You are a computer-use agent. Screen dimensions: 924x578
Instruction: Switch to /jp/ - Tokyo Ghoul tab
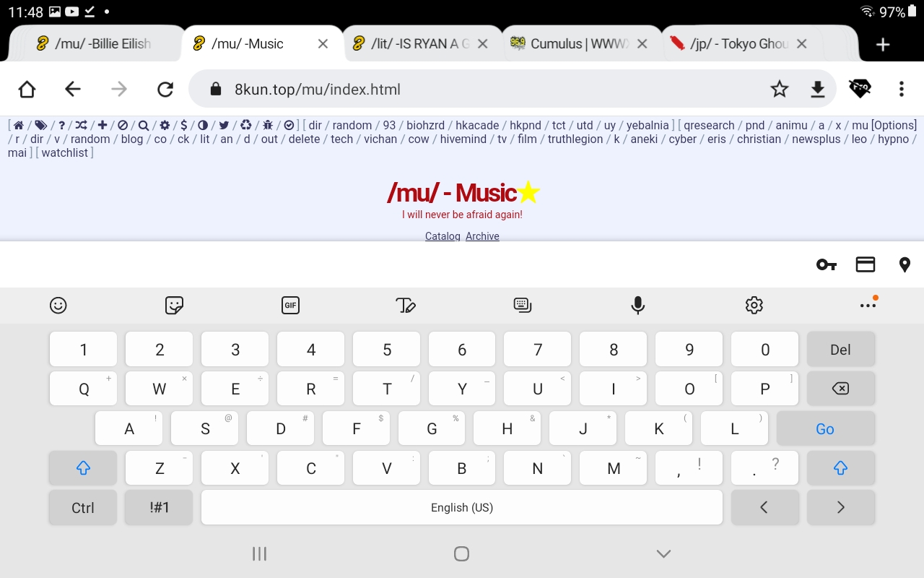pos(729,44)
